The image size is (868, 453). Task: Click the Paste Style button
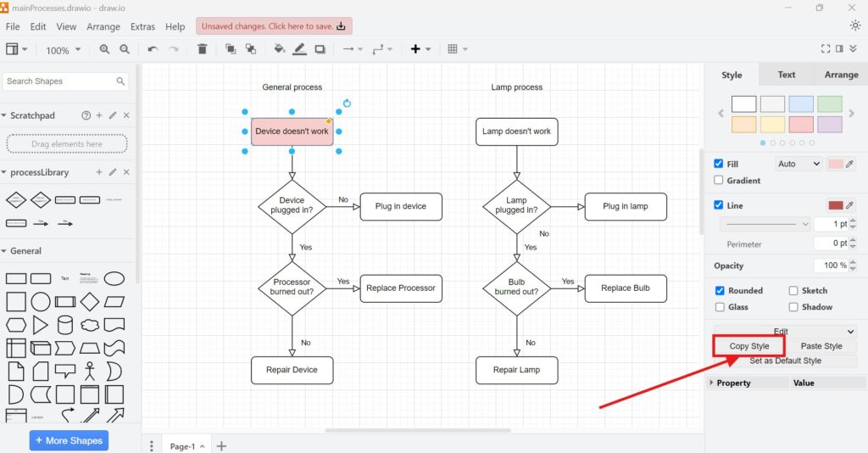821,346
